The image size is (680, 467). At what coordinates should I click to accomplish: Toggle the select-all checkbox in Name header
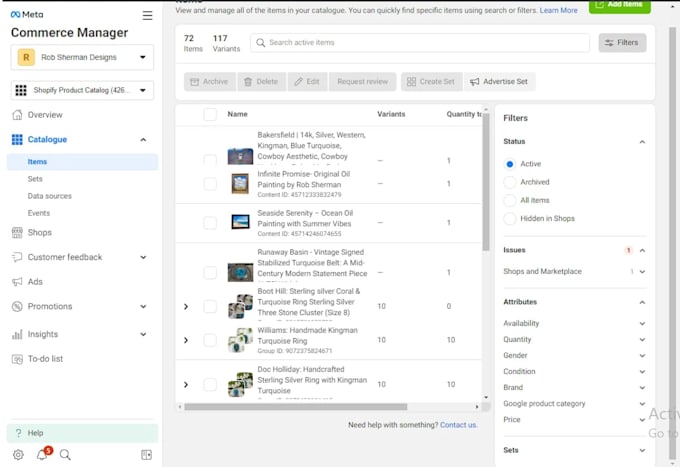210,114
